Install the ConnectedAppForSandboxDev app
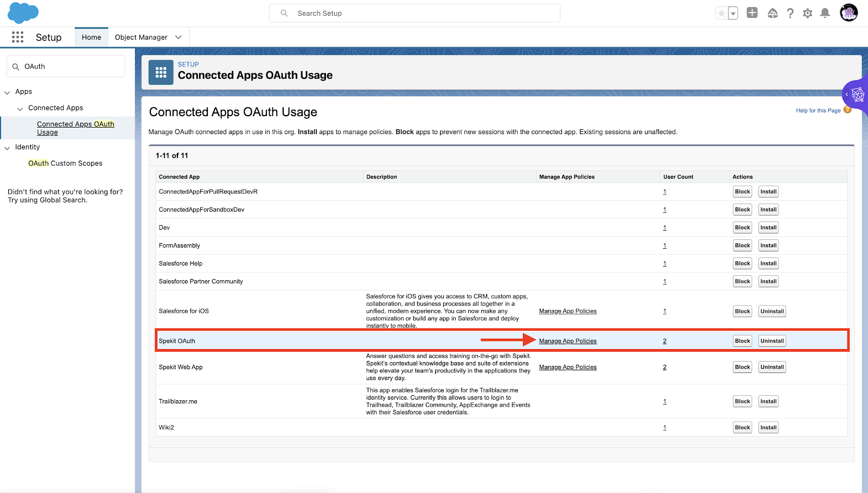 click(768, 210)
